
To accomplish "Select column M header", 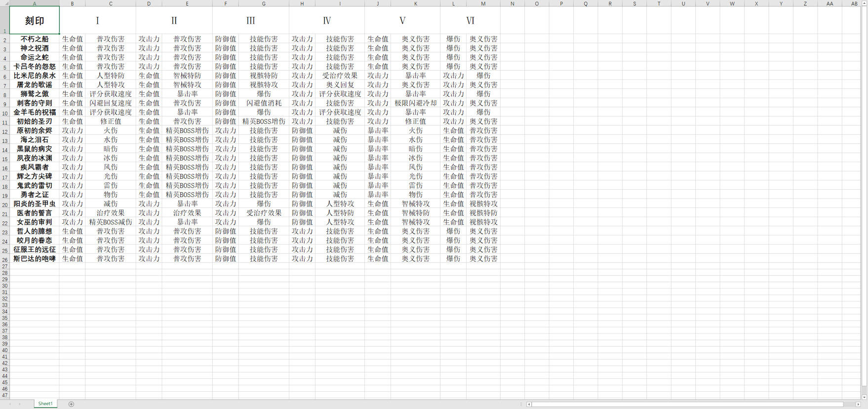I will point(483,3).
